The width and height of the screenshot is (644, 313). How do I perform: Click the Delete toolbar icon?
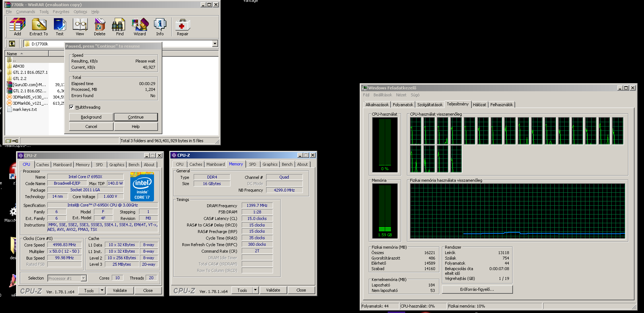100,27
